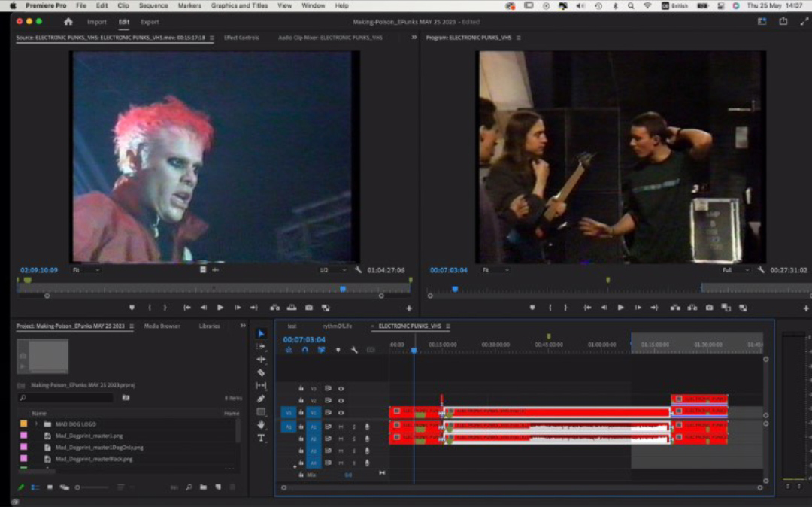Open the Home screen icon
Screen dimensions: 812x507
tap(68, 22)
